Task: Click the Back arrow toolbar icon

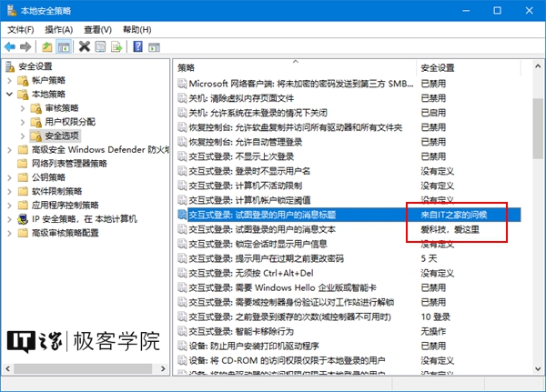Action: pyautogui.click(x=10, y=46)
